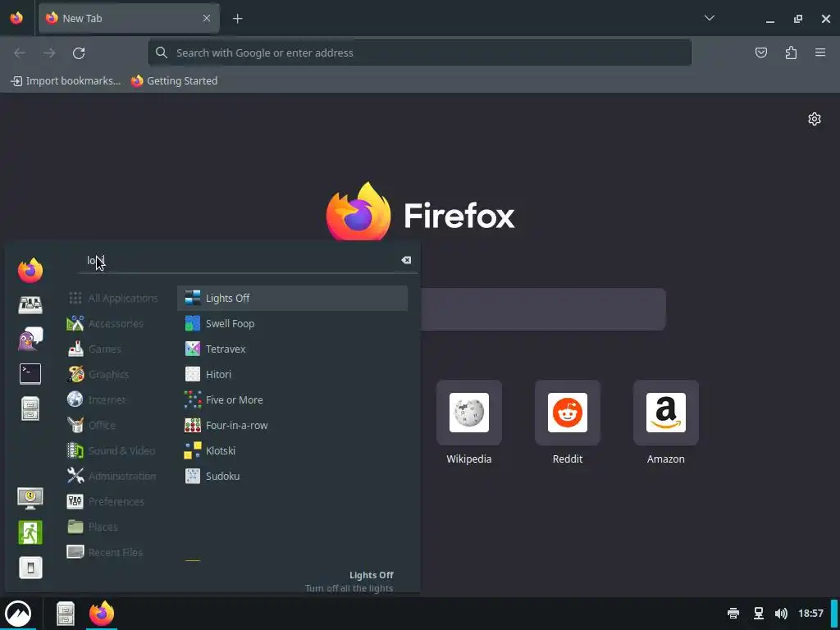Click printer icon in system tray

(x=733, y=614)
